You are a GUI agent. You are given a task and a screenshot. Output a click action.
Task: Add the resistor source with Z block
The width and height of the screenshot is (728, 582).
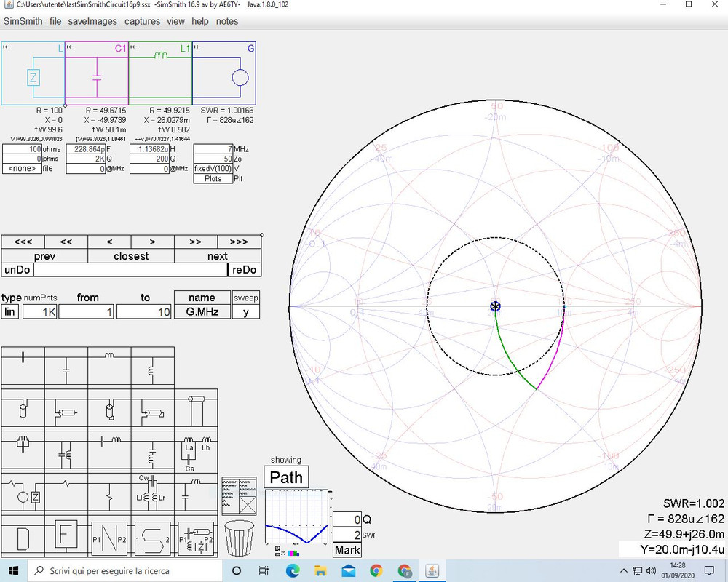click(x=23, y=493)
